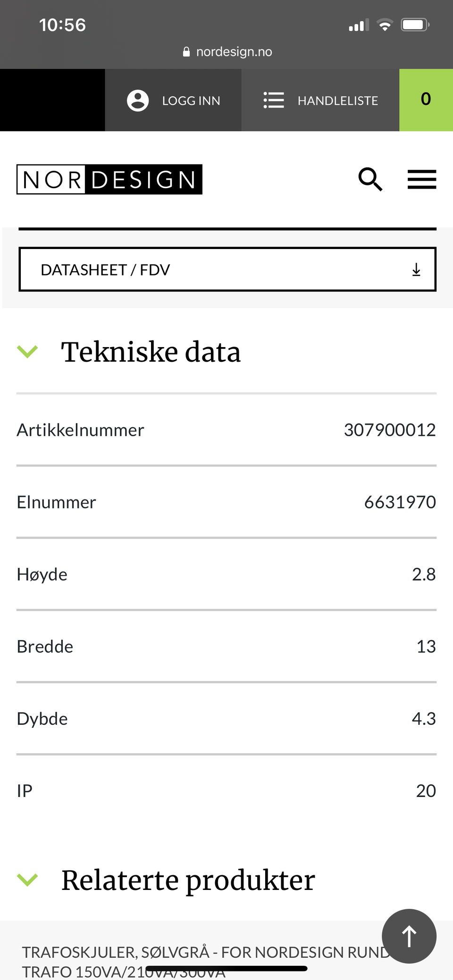Screen dimensions: 453x980
Task: Tap the Artikkelnummer value 307900012
Action: pyautogui.click(x=390, y=430)
